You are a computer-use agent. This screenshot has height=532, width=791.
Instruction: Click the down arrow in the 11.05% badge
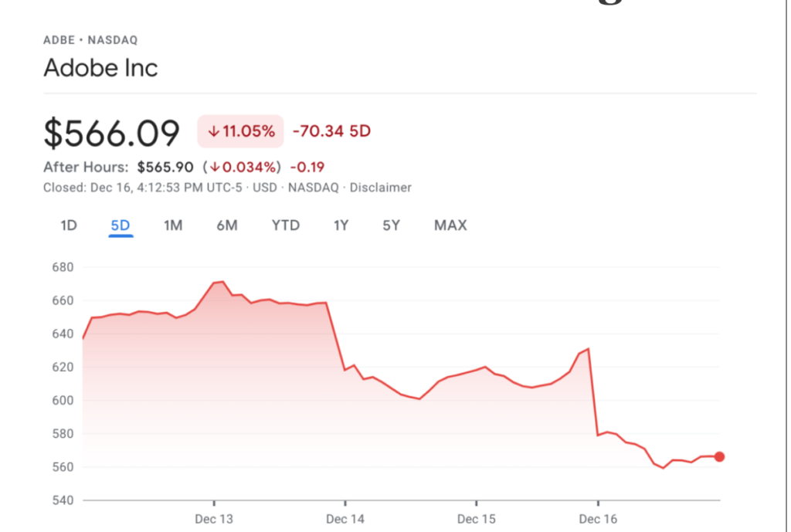pos(213,131)
